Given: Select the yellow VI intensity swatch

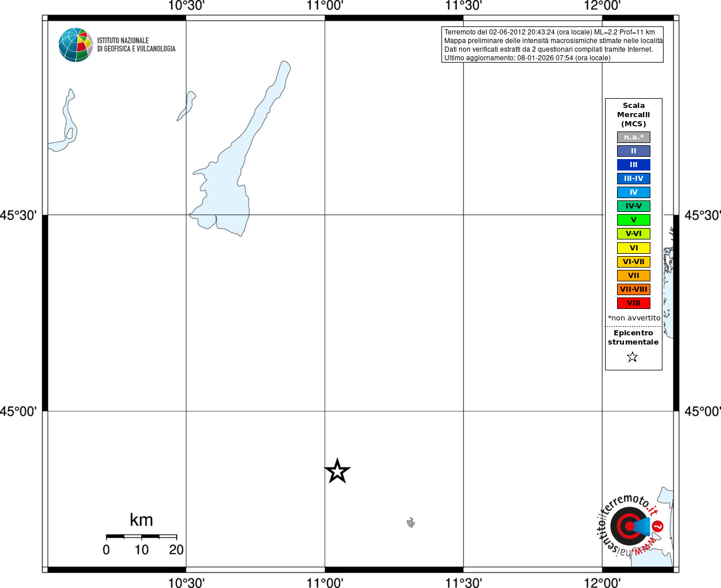Looking at the screenshot, I should pos(634,248).
